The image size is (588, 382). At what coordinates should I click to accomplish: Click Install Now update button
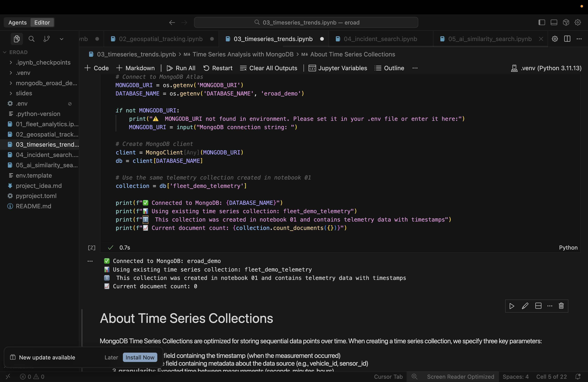140,357
